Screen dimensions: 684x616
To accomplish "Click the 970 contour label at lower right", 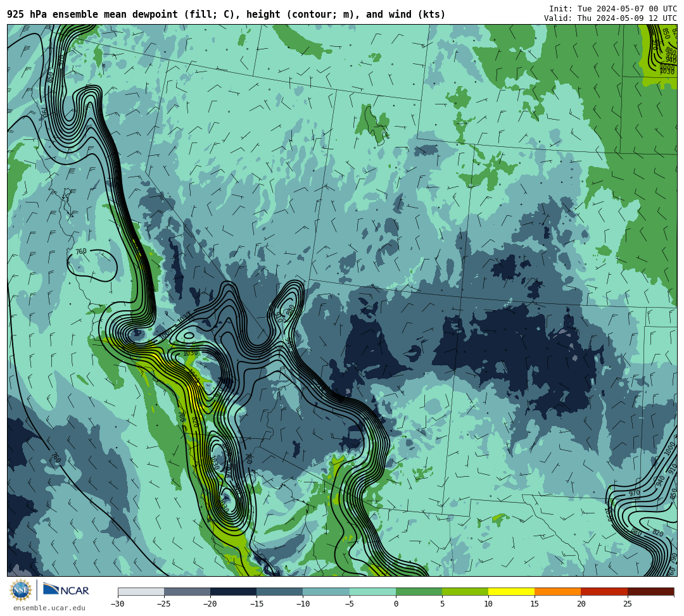I will [x=634, y=494].
